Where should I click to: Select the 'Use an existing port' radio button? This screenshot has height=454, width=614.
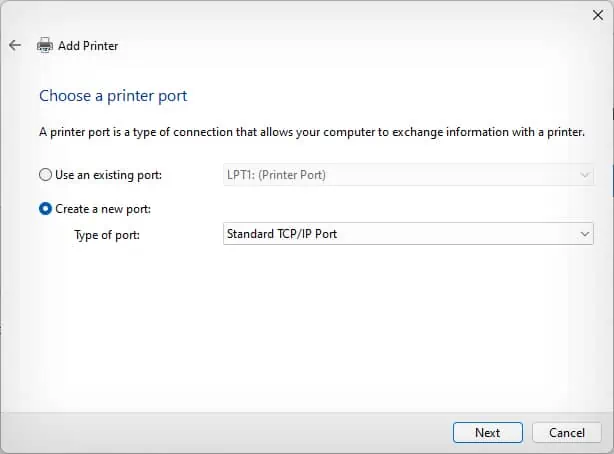[x=45, y=175]
